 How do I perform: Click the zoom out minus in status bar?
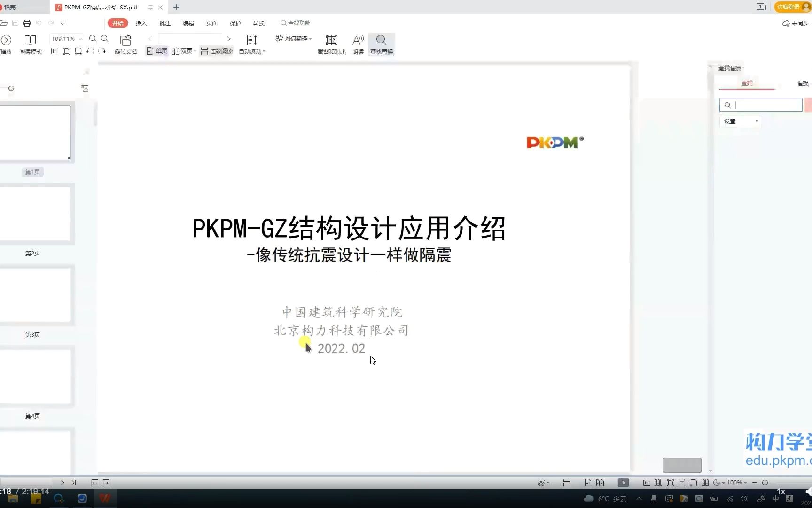pyautogui.click(x=755, y=483)
